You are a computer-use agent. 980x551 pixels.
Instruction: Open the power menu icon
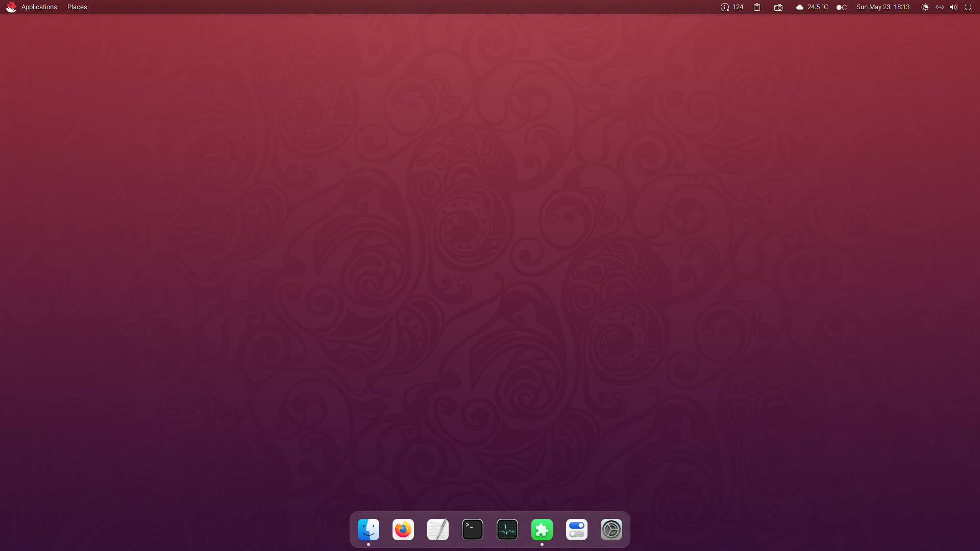[968, 7]
